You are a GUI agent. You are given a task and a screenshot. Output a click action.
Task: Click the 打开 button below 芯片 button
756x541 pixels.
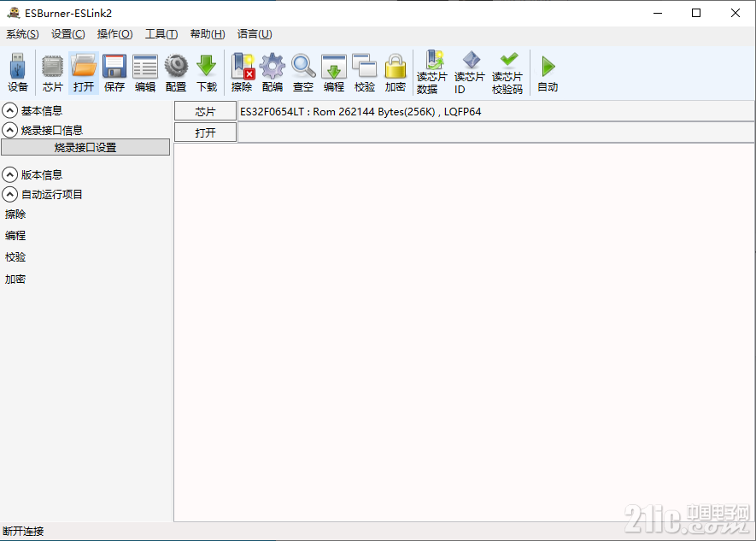205,132
